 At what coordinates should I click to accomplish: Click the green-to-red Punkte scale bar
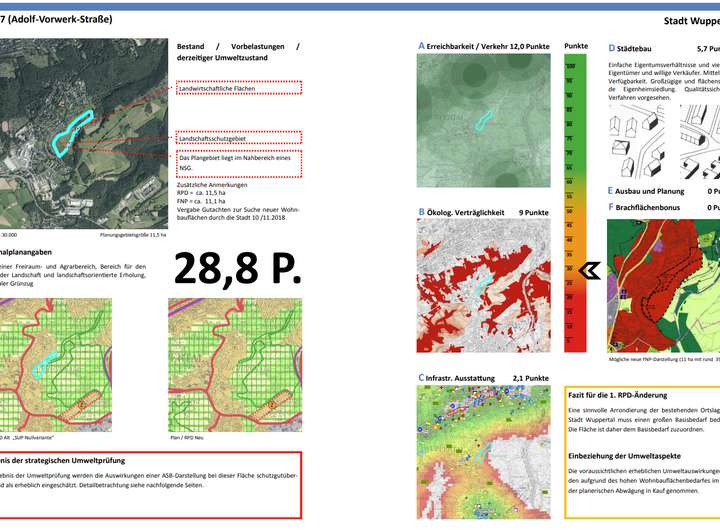tap(575, 203)
